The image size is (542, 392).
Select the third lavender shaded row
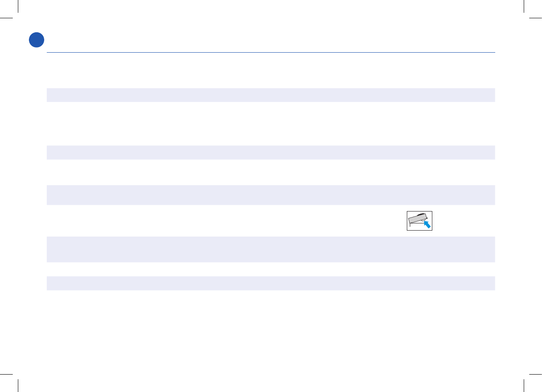270,195
